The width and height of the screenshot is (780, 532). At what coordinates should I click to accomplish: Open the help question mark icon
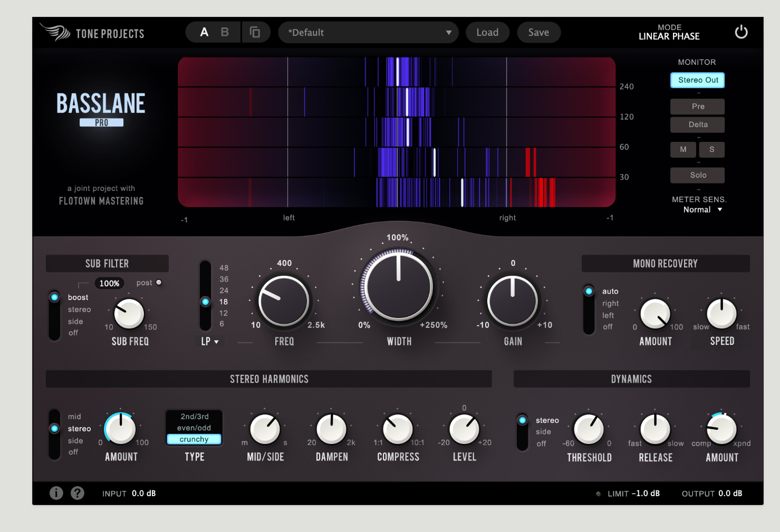(x=78, y=492)
